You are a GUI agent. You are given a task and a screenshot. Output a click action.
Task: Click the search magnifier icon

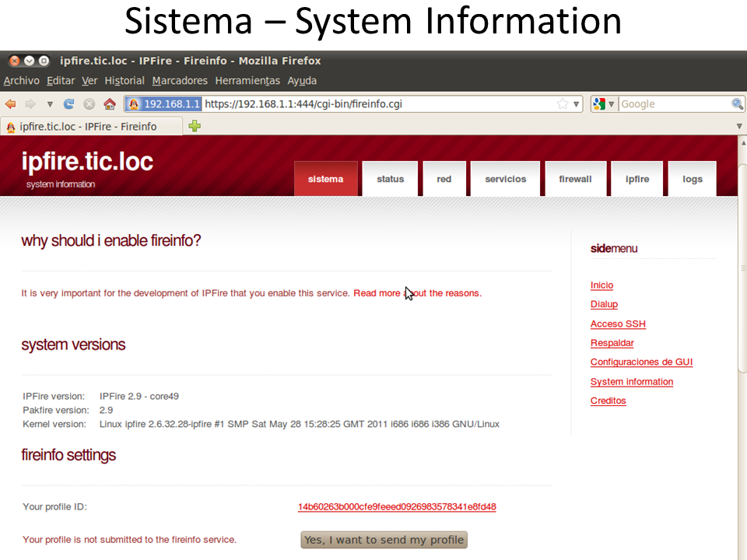pyautogui.click(x=737, y=104)
